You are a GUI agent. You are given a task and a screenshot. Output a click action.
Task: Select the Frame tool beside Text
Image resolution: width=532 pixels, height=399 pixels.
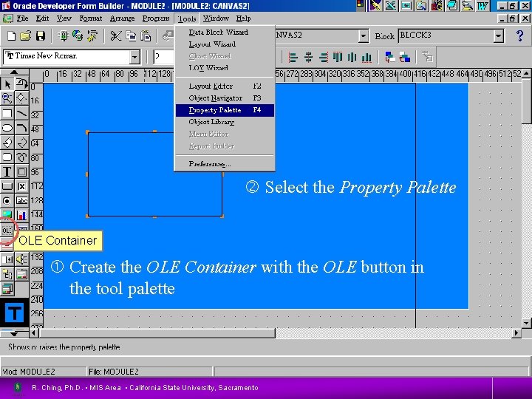pyautogui.click(x=21, y=171)
